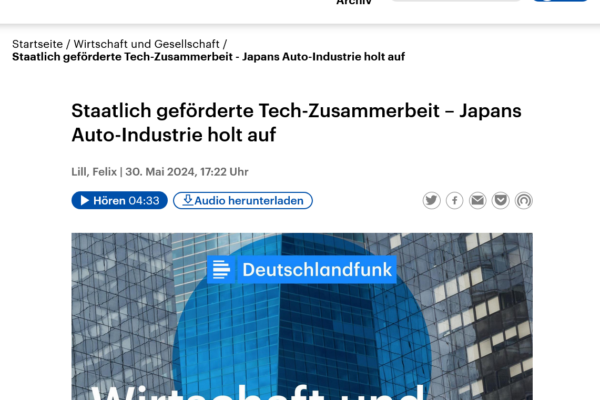
Task: Click author line Lill, Felix
Action: pos(94,172)
